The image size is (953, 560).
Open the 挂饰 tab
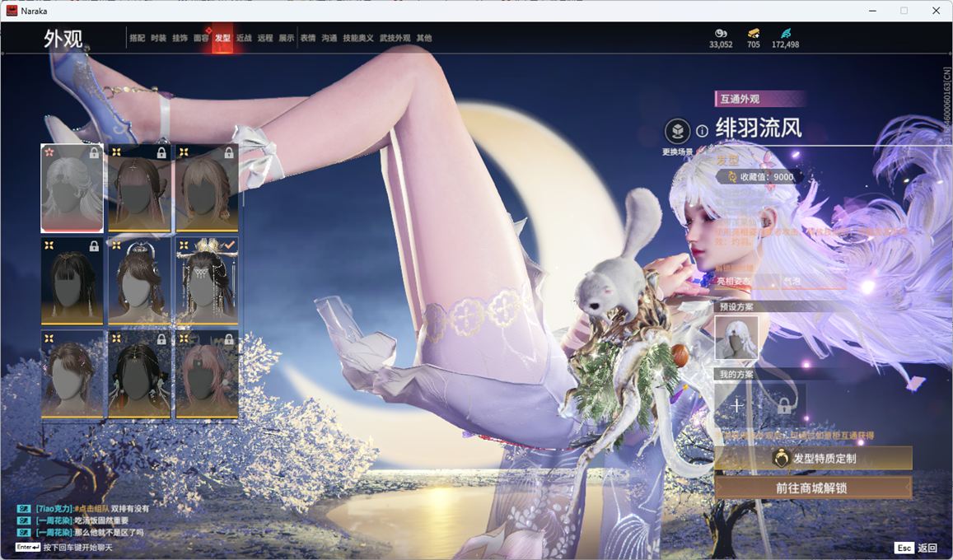tap(180, 38)
